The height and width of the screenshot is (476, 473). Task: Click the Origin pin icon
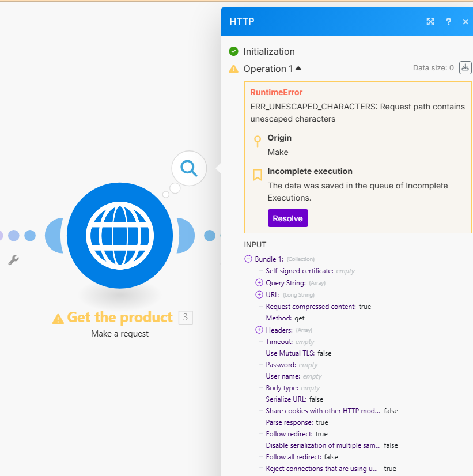pyautogui.click(x=258, y=141)
